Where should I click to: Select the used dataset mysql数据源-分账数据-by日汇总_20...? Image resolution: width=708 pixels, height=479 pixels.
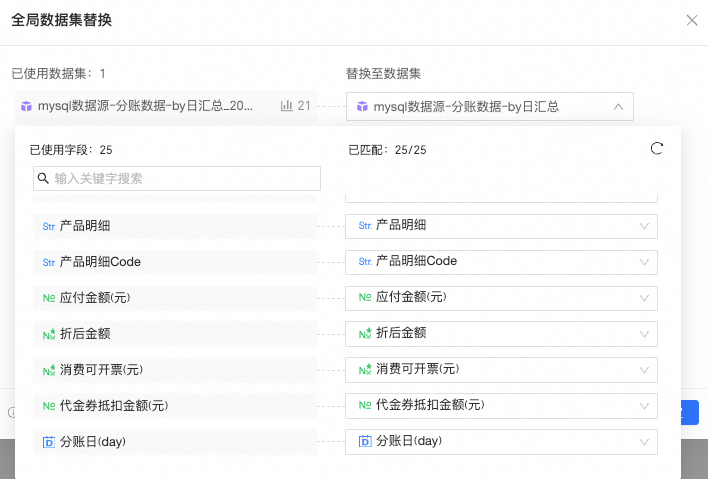point(166,107)
